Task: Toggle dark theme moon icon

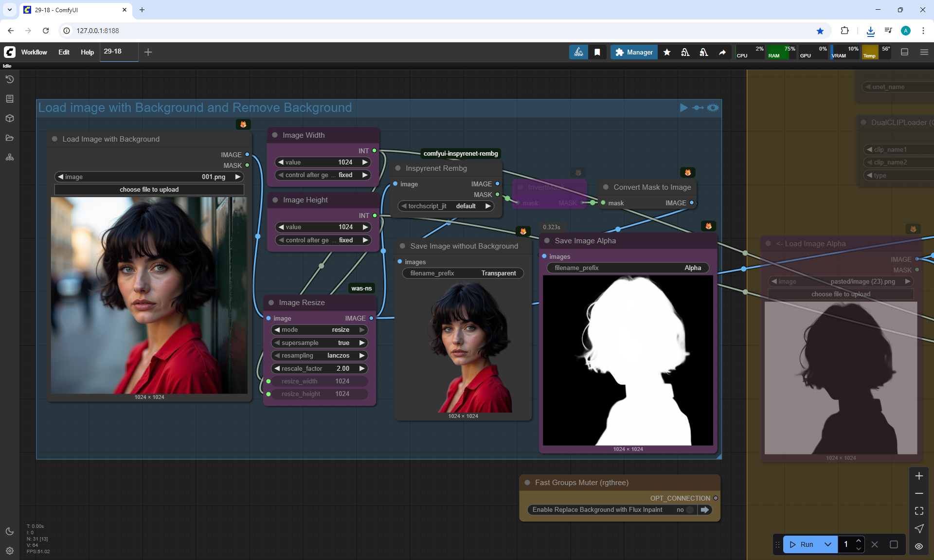Action: [x=10, y=531]
